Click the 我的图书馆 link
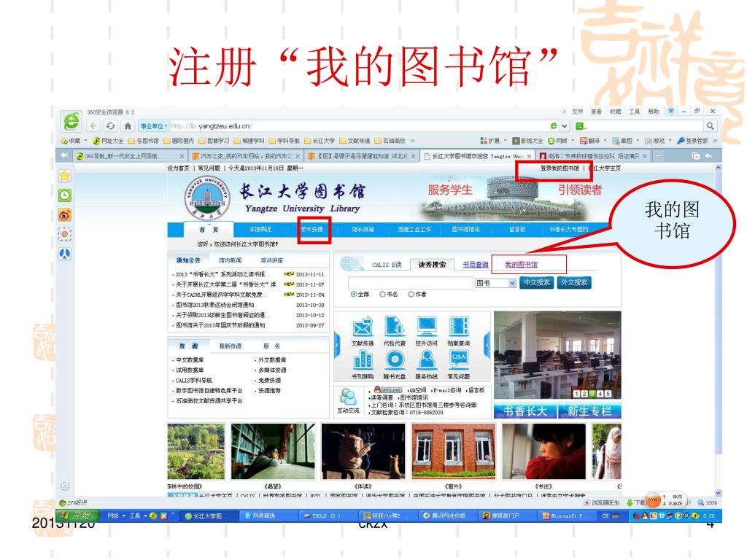 coord(521,265)
